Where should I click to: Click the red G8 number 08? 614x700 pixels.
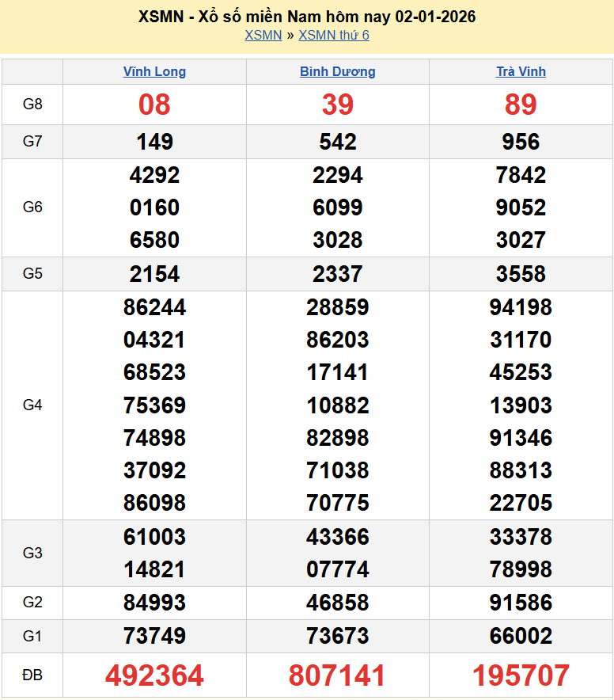tap(154, 104)
